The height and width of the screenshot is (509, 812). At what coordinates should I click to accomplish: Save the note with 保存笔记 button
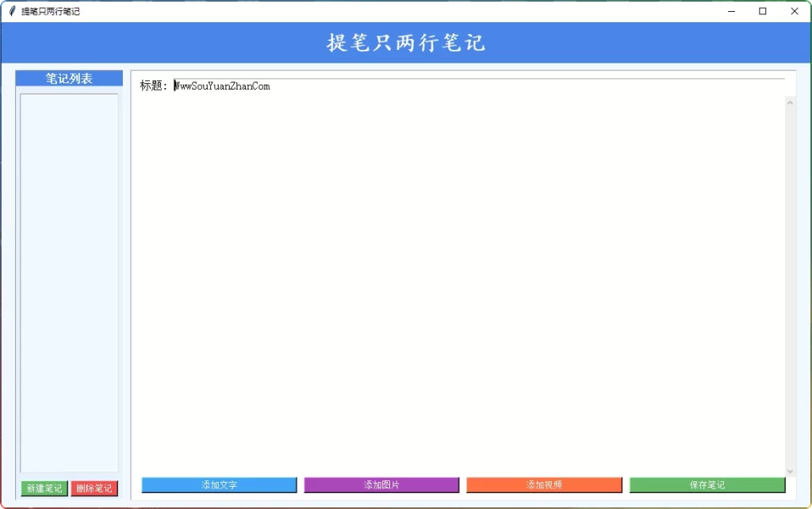point(707,484)
